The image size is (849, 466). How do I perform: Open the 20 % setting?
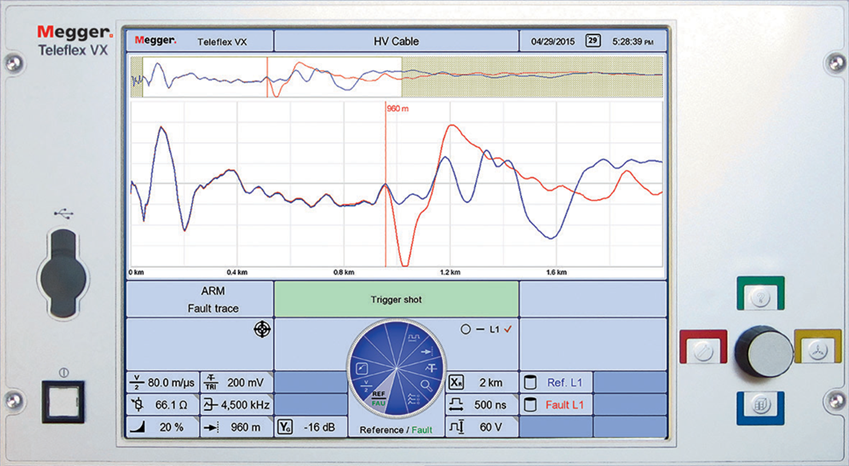[x=163, y=427]
